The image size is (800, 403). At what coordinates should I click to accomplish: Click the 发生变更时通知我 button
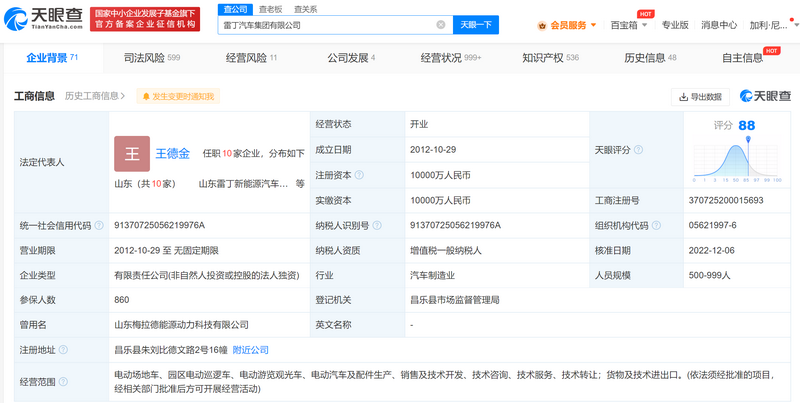[x=178, y=96]
